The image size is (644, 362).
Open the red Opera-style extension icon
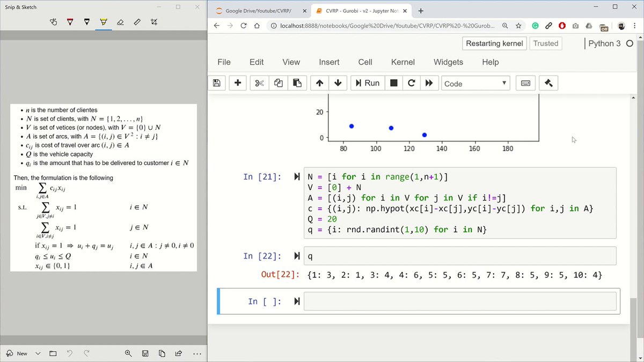click(562, 26)
